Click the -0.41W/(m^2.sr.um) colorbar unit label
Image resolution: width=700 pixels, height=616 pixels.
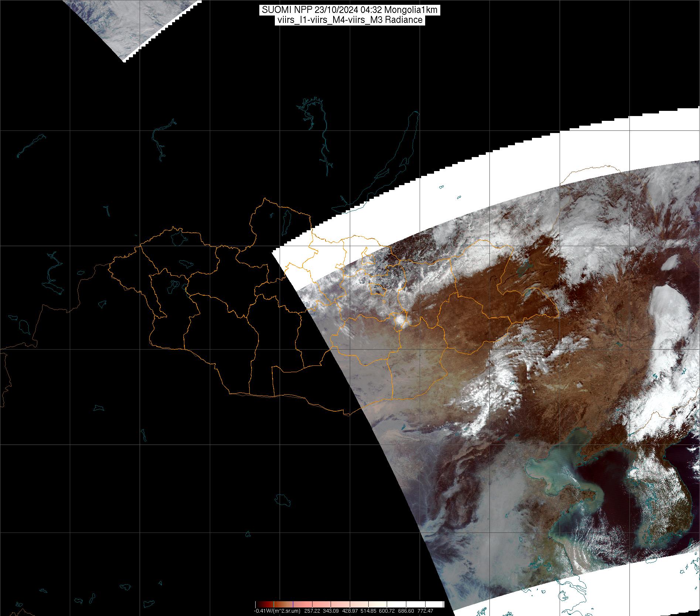pyautogui.click(x=277, y=611)
